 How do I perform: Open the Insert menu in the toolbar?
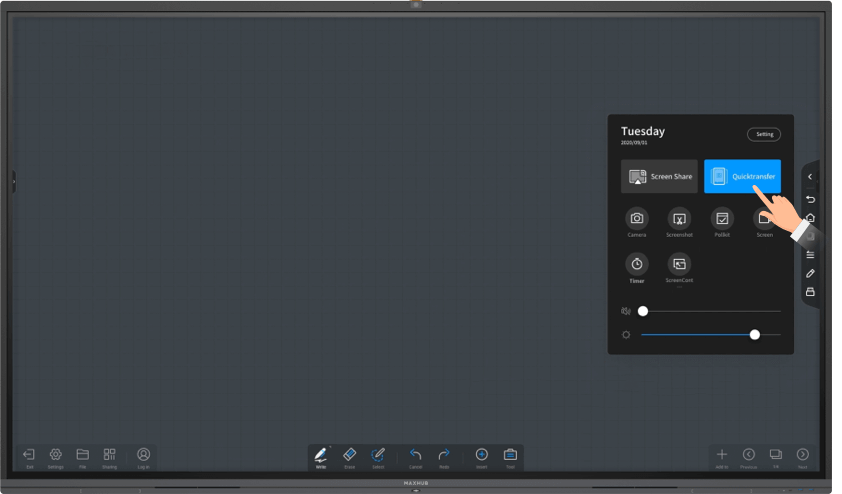pyautogui.click(x=481, y=455)
